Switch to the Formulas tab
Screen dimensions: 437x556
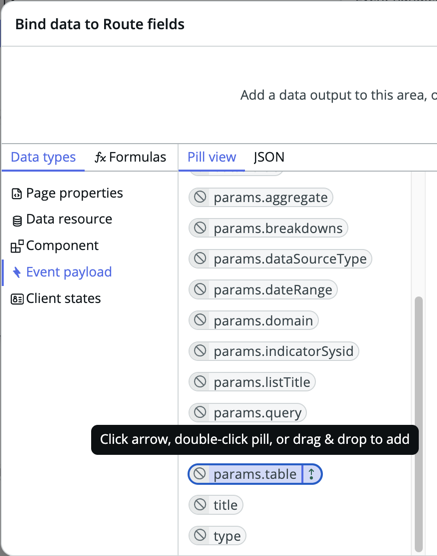[x=131, y=157]
